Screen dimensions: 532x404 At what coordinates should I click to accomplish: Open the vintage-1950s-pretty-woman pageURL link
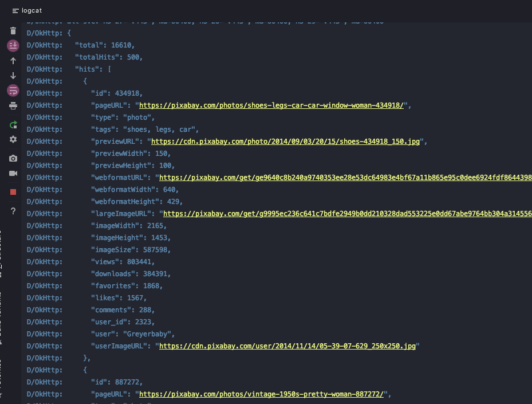(x=261, y=394)
